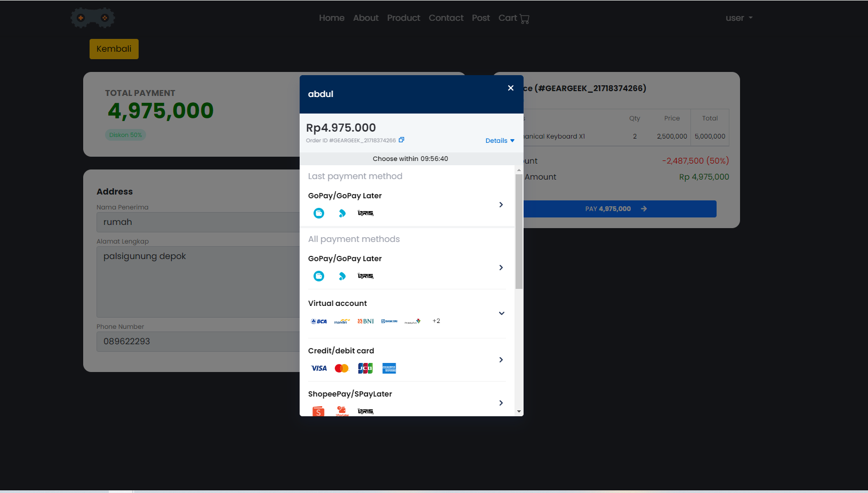Click the JCB card logo
The width and height of the screenshot is (868, 493).
365,368
